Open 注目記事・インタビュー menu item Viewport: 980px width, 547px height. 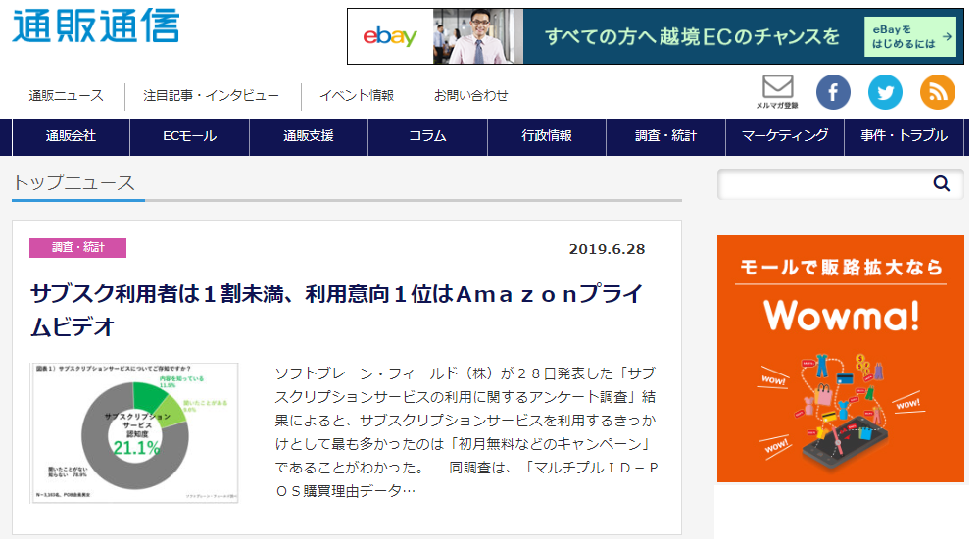point(211,96)
